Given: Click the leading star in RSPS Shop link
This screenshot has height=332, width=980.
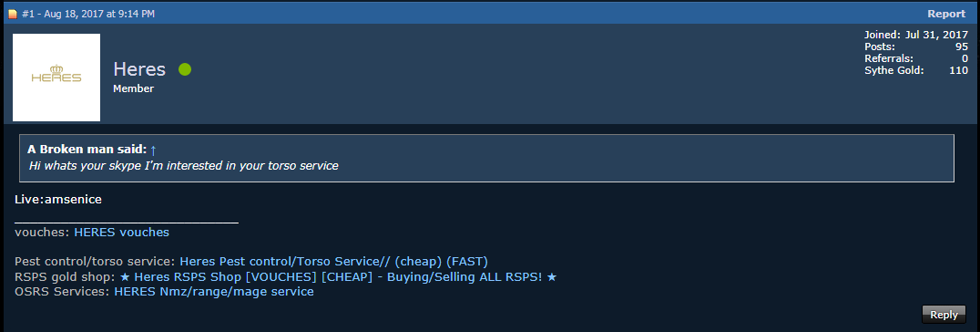Looking at the screenshot, I should pos(125,277).
